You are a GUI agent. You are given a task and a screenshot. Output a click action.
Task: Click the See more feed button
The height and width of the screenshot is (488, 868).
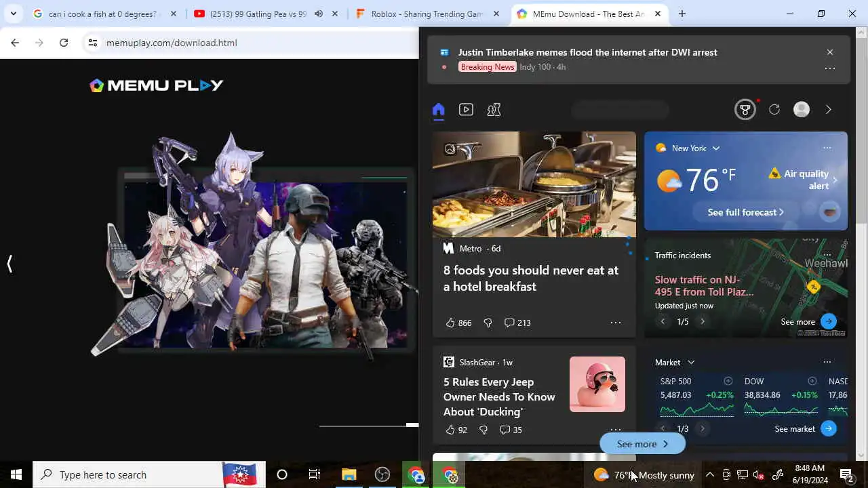tap(643, 444)
